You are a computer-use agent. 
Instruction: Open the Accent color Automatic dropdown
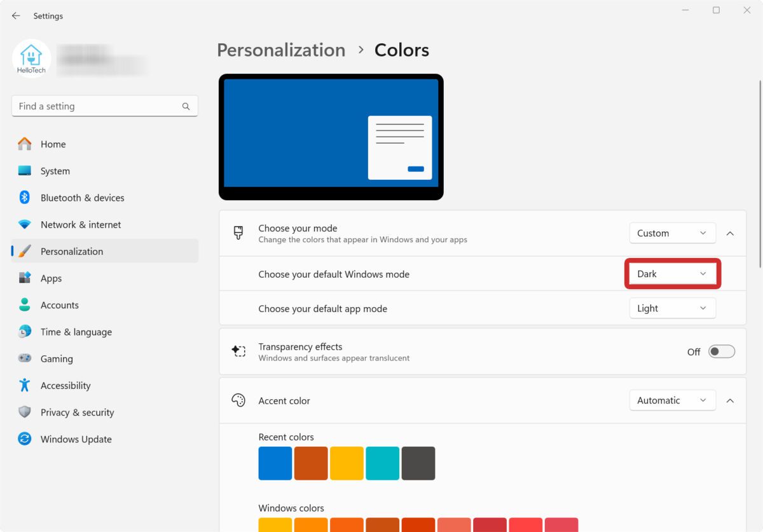672,400
